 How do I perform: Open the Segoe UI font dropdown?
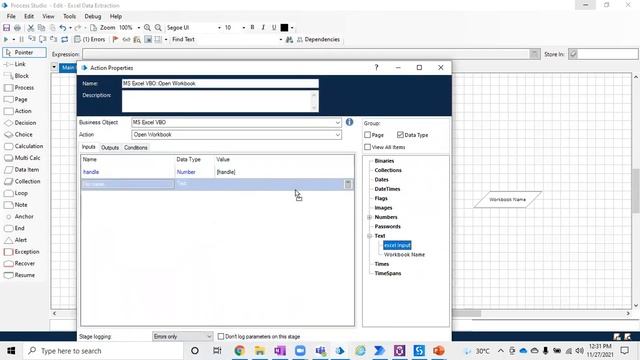click(219, 28)
